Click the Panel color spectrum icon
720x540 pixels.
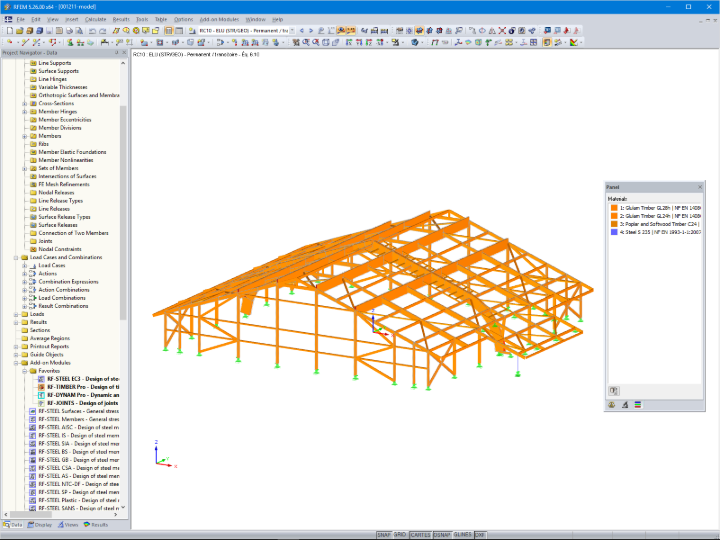(x=638, y=405)
